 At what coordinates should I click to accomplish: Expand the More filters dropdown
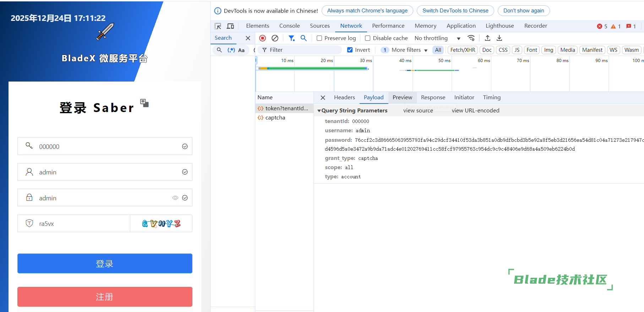click(409, 50)
